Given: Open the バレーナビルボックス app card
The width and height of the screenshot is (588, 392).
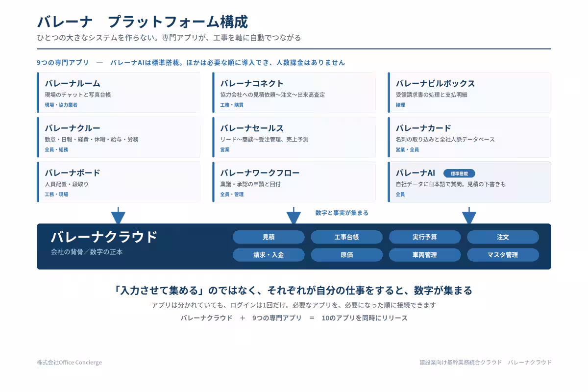Looking at the screenshot, I should pyautogui.click(x=469, y=93).
